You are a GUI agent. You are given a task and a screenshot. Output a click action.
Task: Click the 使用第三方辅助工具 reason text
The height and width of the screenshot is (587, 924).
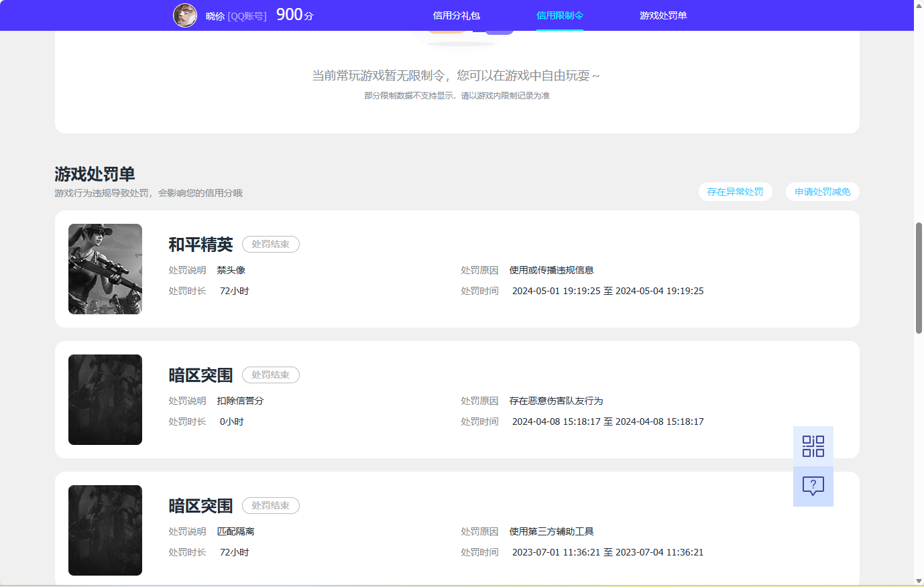[551, 531]
